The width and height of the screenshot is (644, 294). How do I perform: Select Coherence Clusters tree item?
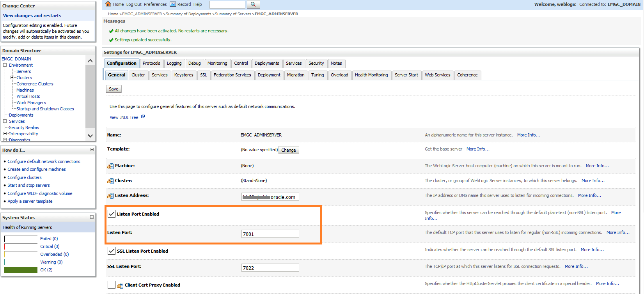pyautogui.click(x=35, y=84)
